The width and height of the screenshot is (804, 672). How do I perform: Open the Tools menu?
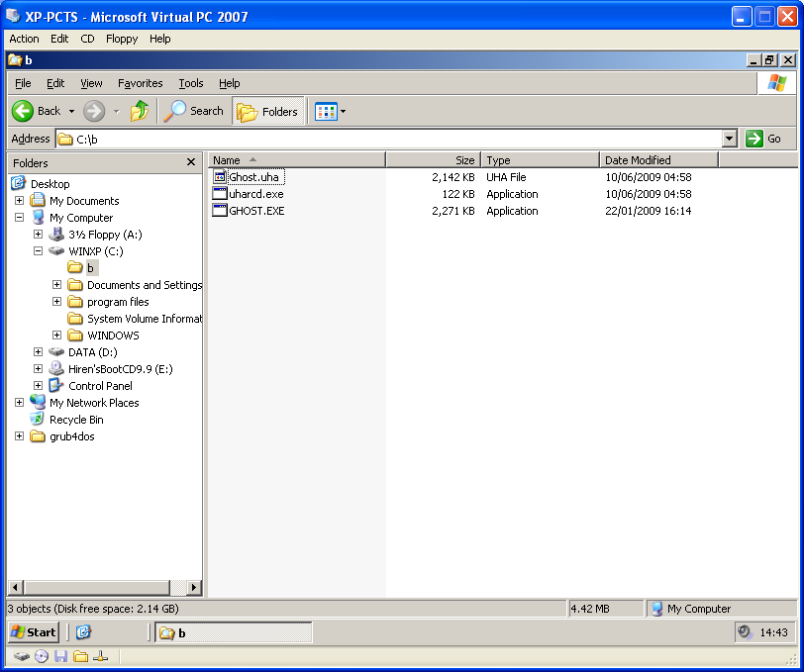[x=191, y=83]
